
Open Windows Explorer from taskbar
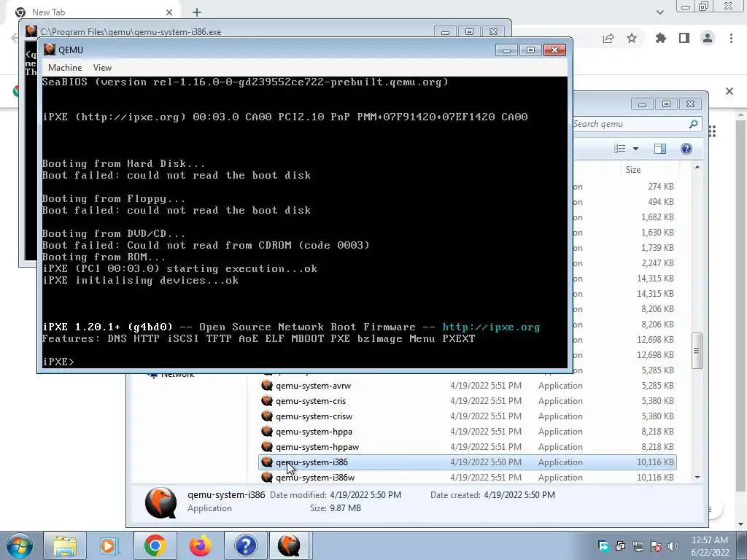(x=65, y=545)
